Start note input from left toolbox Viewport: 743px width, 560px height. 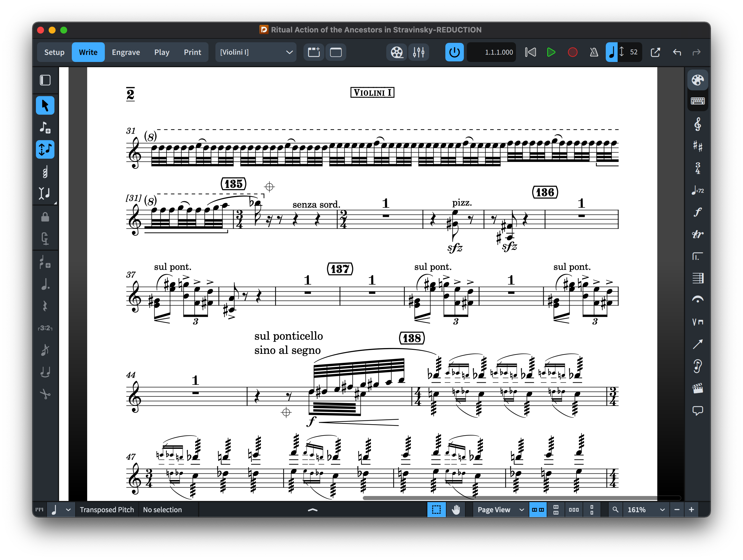pos(45,127)
